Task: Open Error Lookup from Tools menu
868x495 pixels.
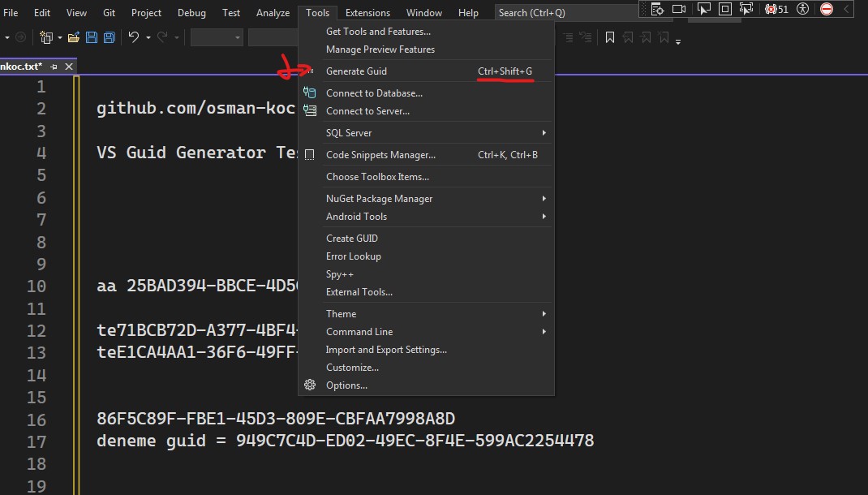Action: click(x=426, y=256)
